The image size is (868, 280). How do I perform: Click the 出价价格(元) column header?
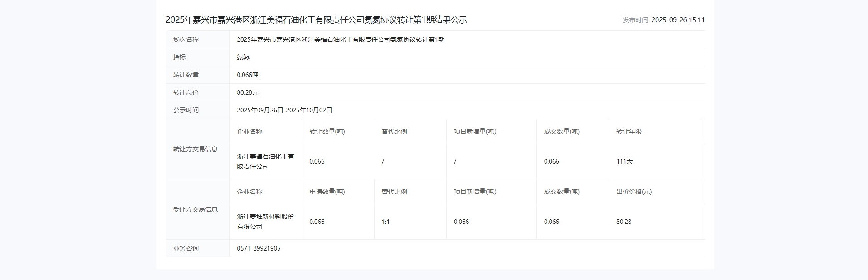coord(634,192)
